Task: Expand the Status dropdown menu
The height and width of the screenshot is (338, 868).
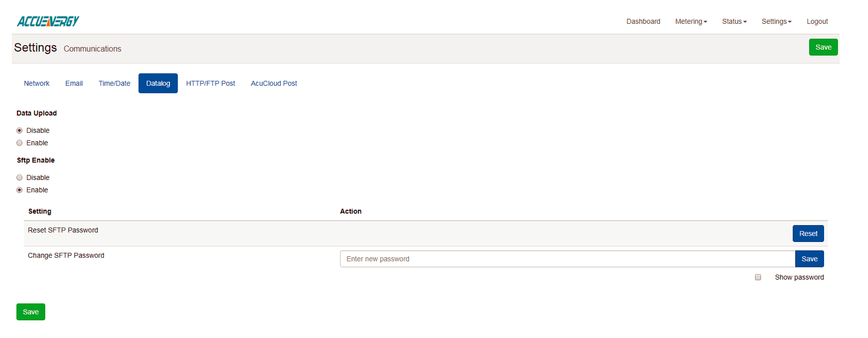Action: pos(734,22)
